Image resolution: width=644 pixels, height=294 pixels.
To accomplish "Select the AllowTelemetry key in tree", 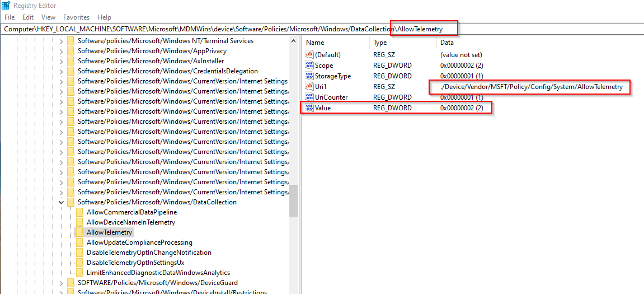I will (109, 232).
